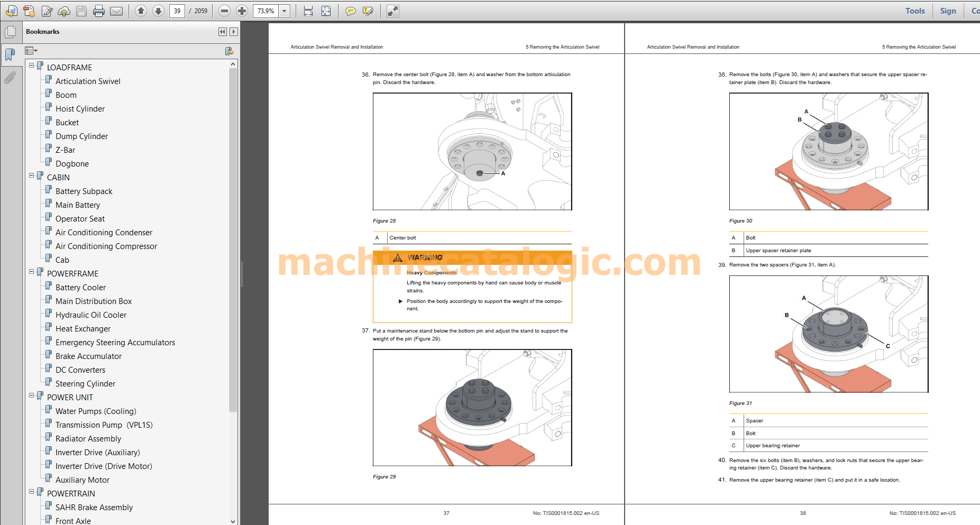
Task: Go to Air Conditioning Condenser bookmark
Action: click(x=104, y=233)
